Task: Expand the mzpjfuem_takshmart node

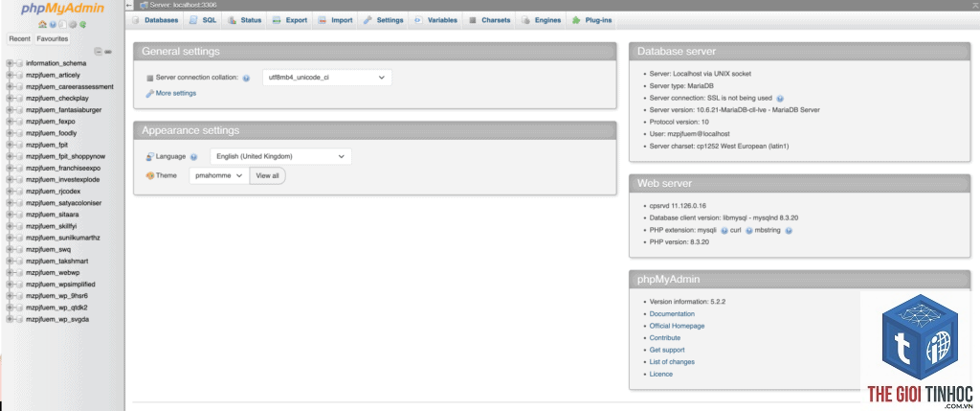Action: 10,261
